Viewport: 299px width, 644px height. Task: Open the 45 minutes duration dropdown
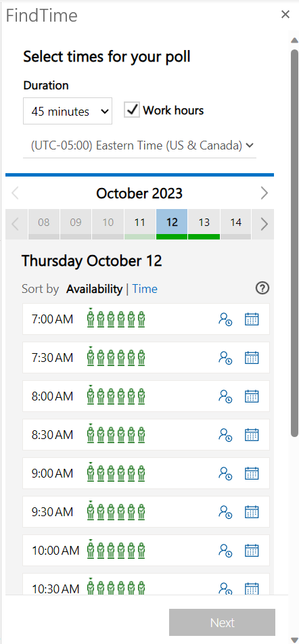coord(68,111)
